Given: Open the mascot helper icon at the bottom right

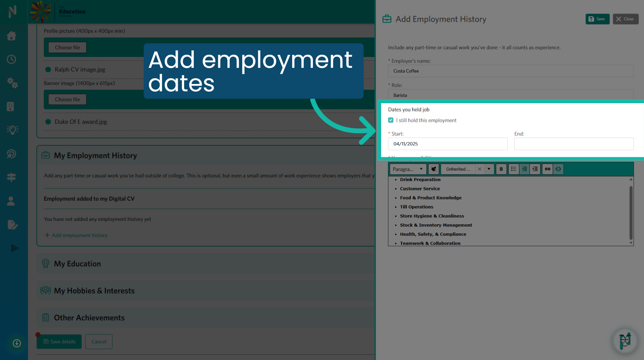Looking at the screenshot, I should tap(625, 341).
